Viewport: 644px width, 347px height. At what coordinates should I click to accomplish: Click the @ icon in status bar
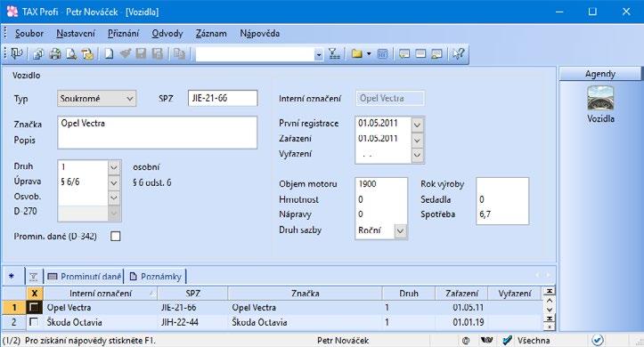(466, 340)
